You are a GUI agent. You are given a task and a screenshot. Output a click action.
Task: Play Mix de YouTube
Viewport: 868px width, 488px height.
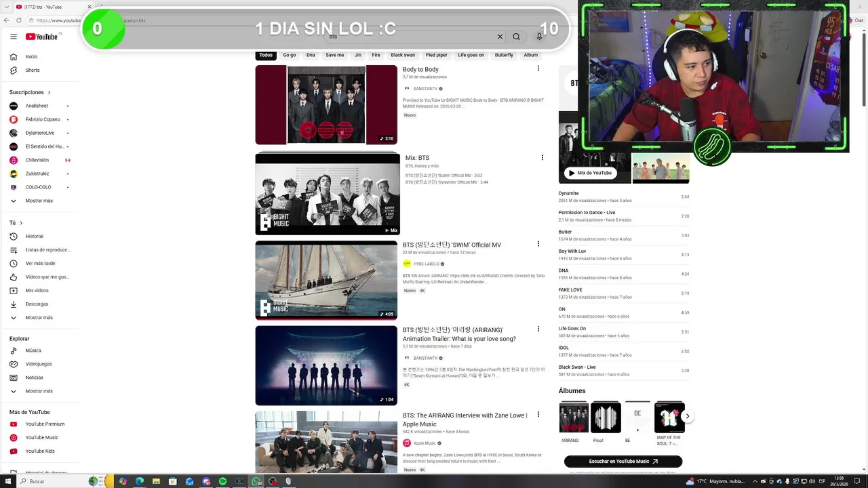point(590,173)
